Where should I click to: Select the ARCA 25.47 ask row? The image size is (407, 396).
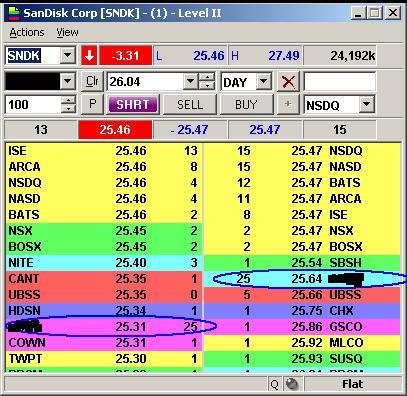pos(302,199)
